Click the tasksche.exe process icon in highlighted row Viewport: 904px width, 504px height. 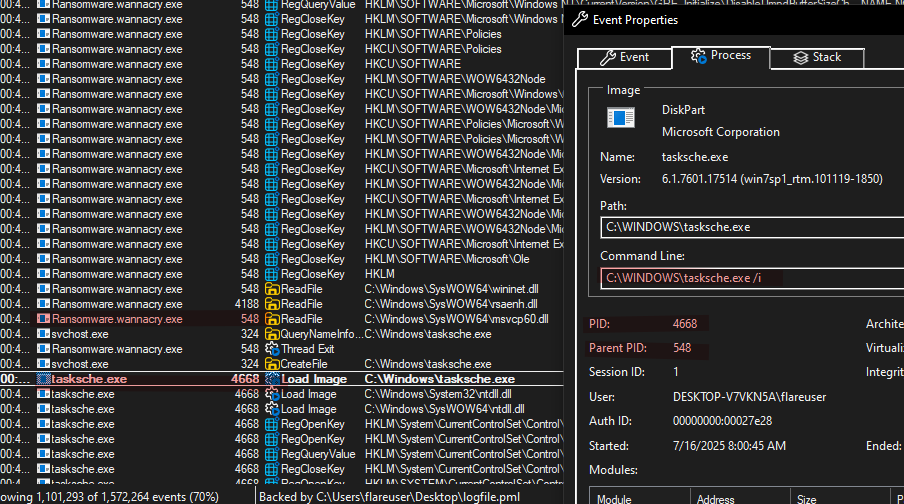43,379
